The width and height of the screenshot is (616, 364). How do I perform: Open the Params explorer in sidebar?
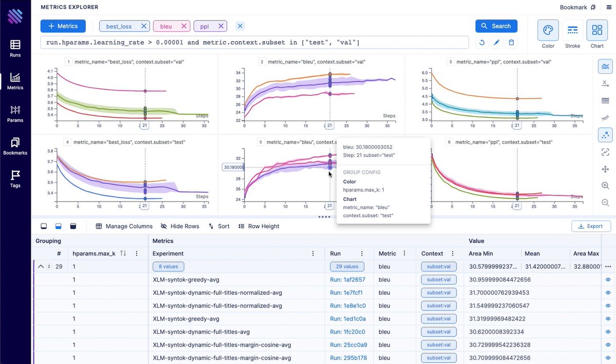(x=15, y=114)
